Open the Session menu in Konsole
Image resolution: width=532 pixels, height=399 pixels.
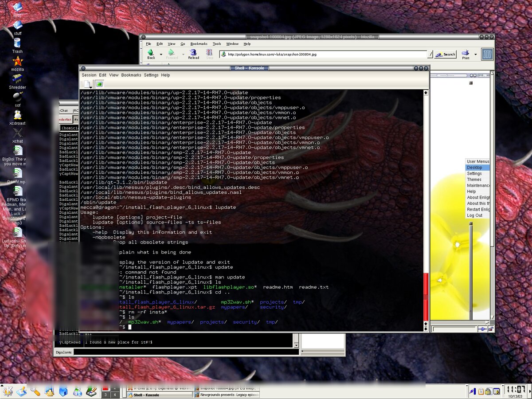pos(89,75)
